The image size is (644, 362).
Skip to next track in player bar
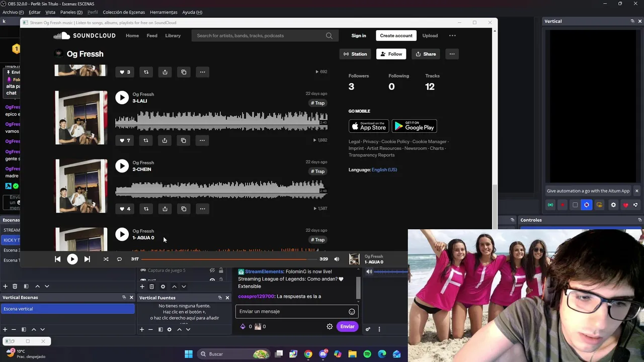tap(87, 259)
